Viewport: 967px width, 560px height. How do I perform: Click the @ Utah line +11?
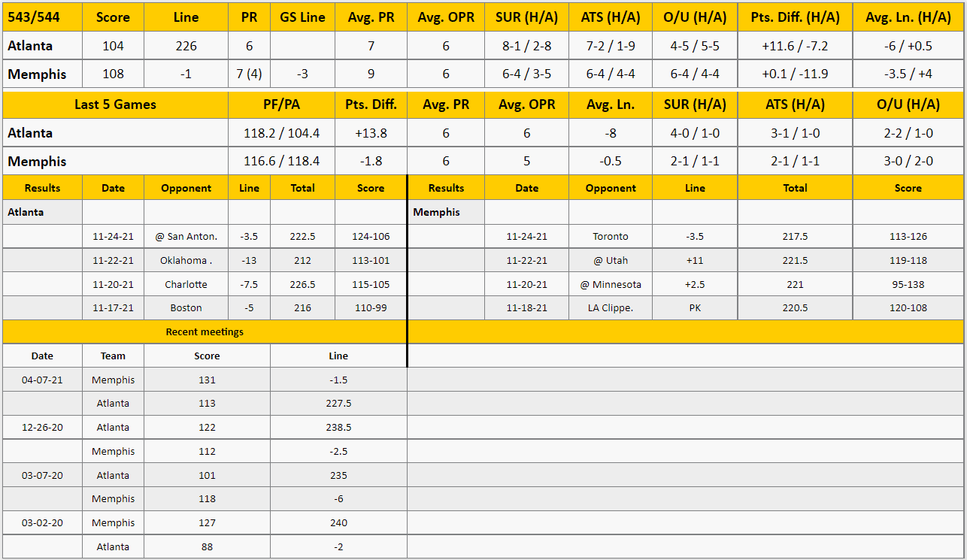695,260
